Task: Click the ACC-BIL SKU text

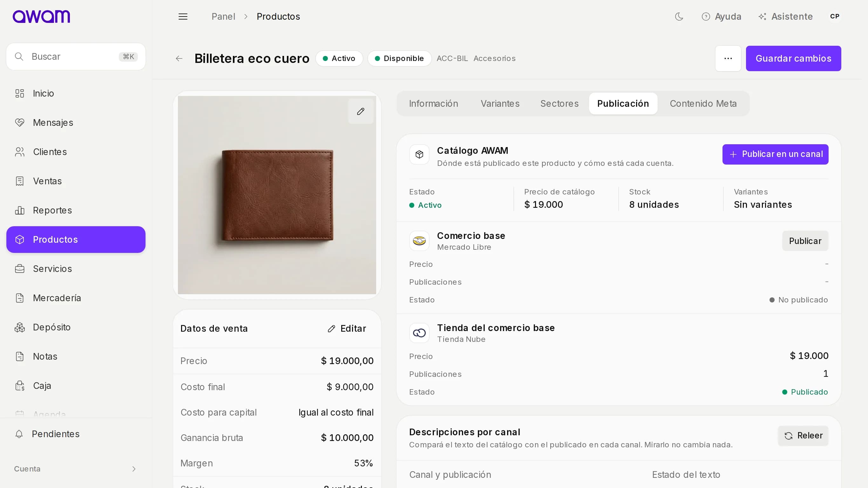Action: pyautogui.click(x=452, y=59)
